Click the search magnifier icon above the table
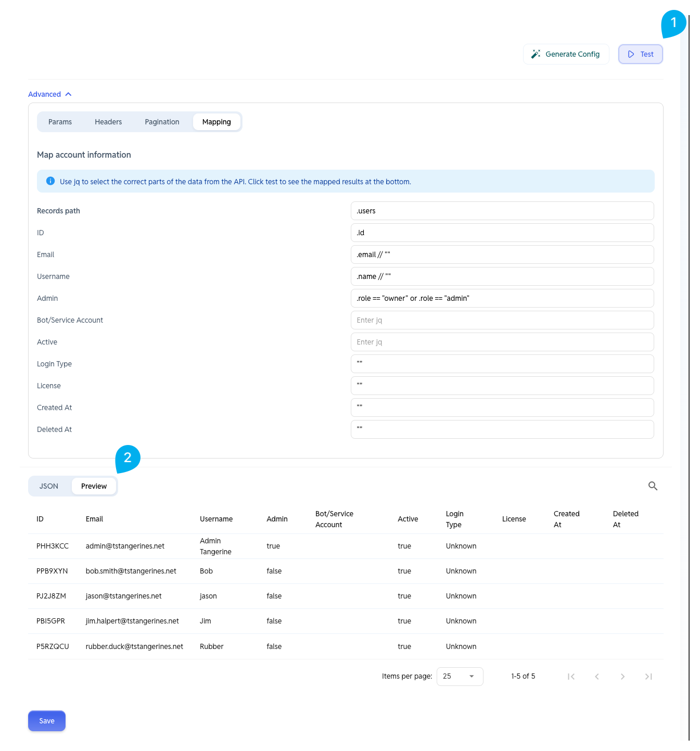Screen dimensions: 700x751 click(653, 486)
